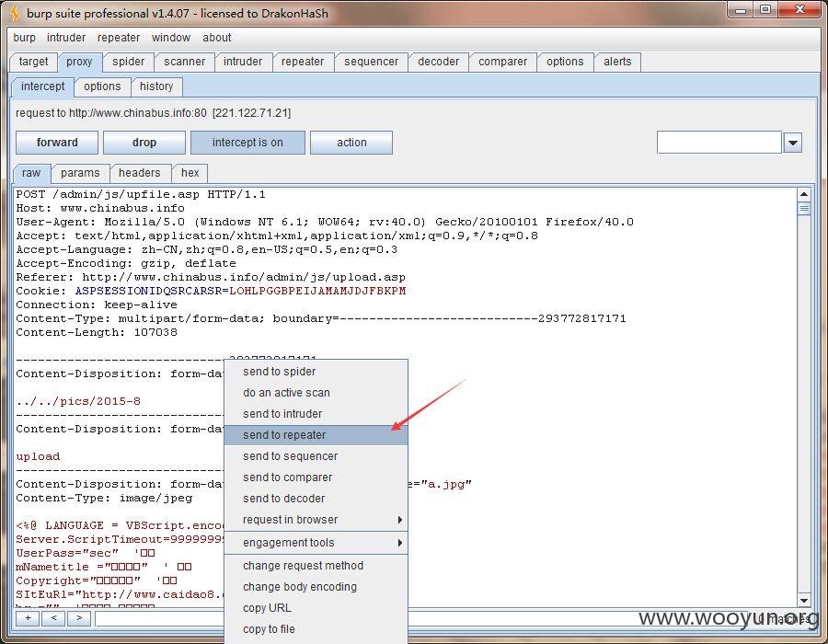Screen dimensions: 828x644
Task: Click the Content-Type: image/jpeg line
Action: (x=104, y=498)
